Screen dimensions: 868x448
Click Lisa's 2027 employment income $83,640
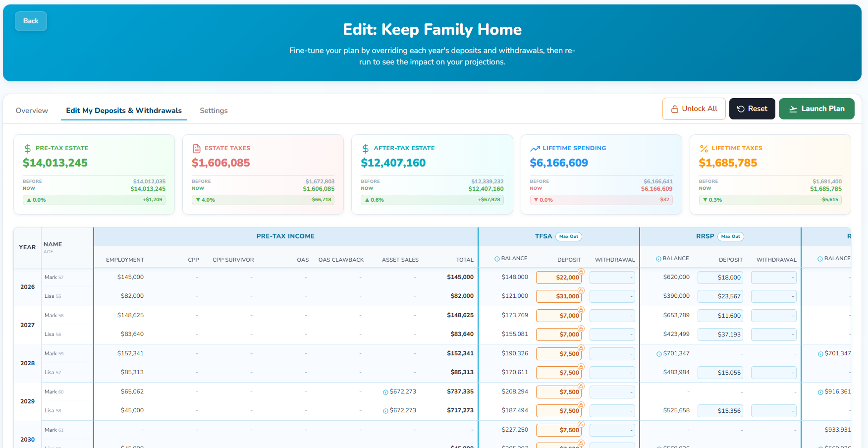point(132,334)
